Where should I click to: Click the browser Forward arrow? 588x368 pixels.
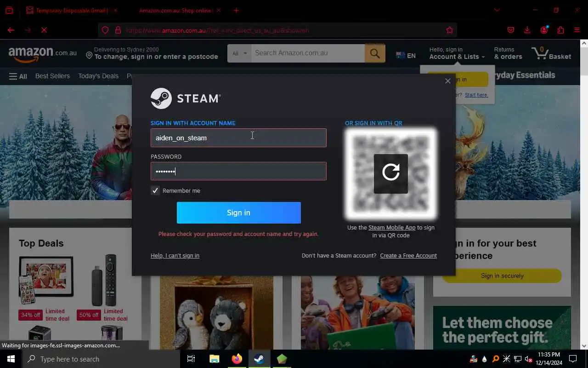pos(28,30)
